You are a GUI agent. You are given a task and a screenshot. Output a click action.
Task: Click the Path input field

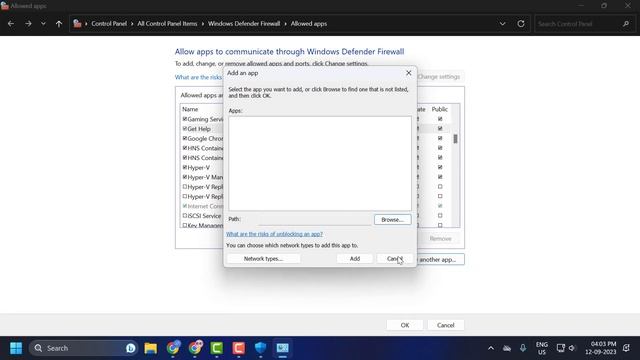pos(315,220)
